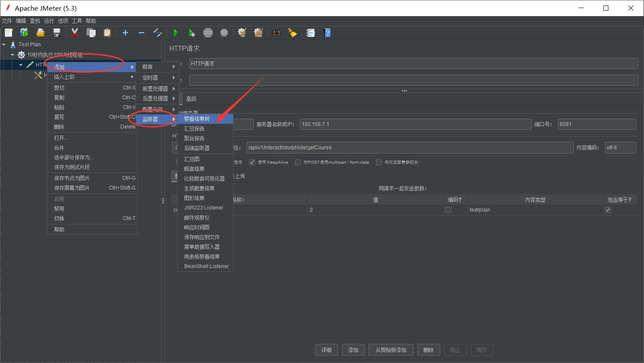Select 察看结果树 from listener menu
Image resolution: width=644 pixels, height=363 pixels.
(205, 119)
